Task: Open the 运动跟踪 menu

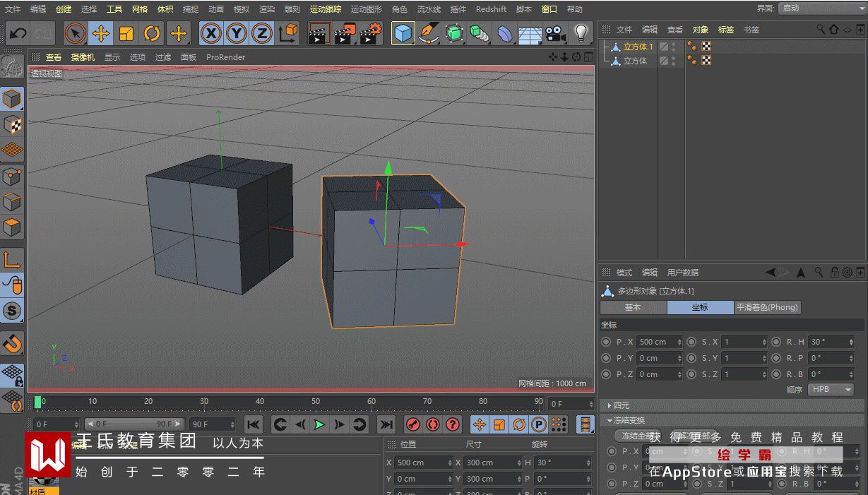Action: coord(326,9)
